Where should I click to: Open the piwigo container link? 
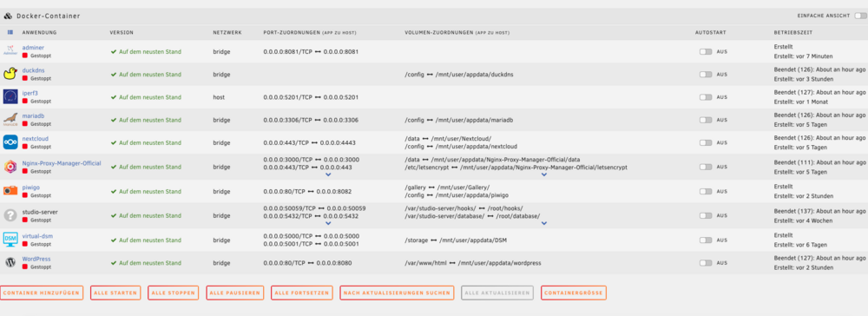(31, 188)
